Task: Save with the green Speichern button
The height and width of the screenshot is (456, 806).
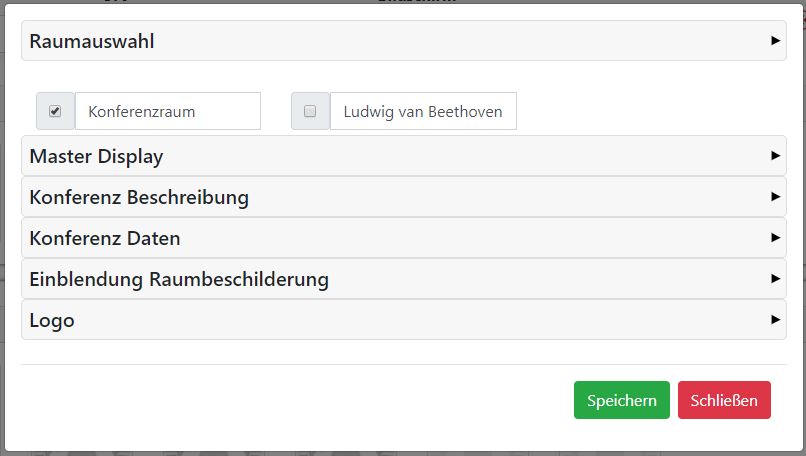Action: (622, 400)
